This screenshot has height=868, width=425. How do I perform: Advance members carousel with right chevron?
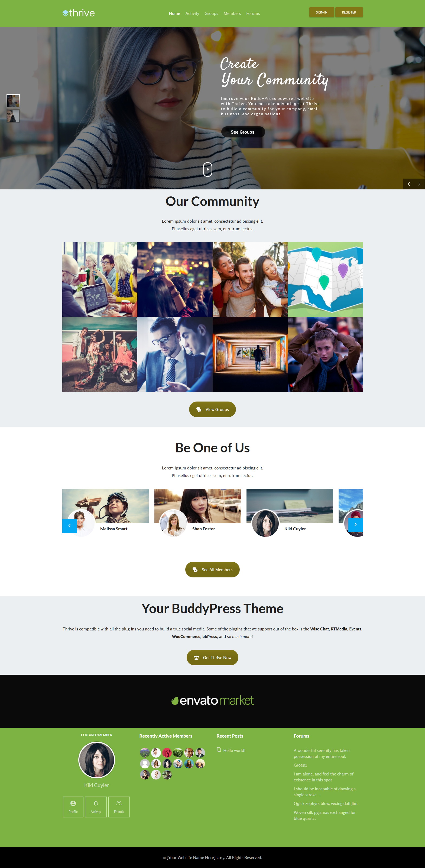355,524
